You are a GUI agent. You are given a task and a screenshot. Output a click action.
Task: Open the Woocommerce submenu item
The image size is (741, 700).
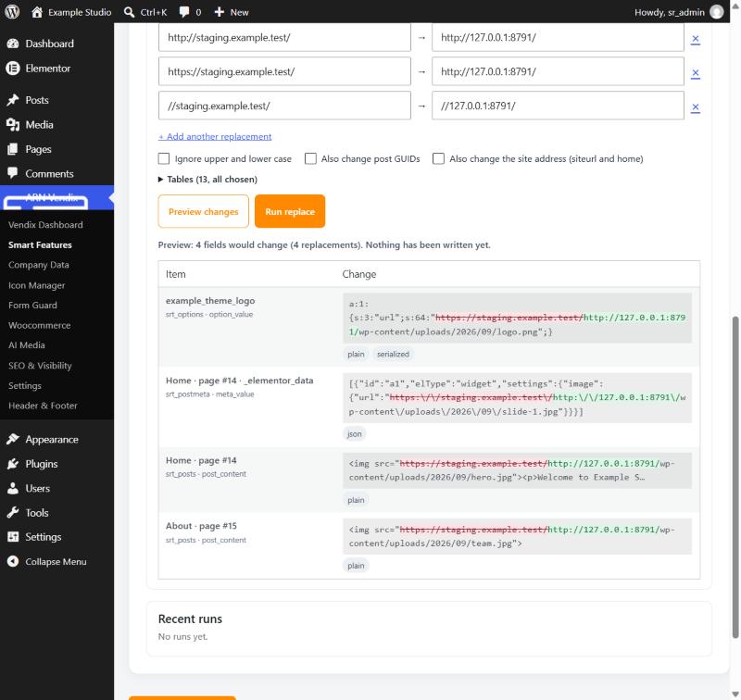[x=40, y=325]
